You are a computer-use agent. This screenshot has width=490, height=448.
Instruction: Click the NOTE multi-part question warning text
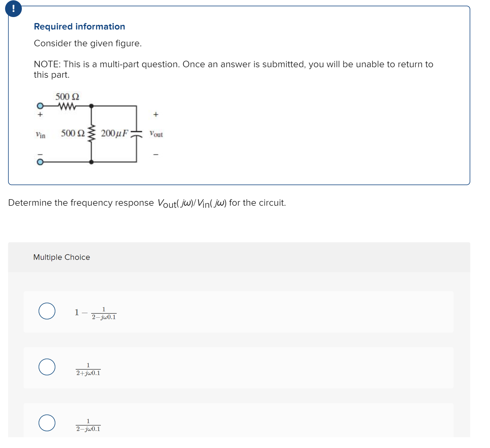tap(233, 69)
